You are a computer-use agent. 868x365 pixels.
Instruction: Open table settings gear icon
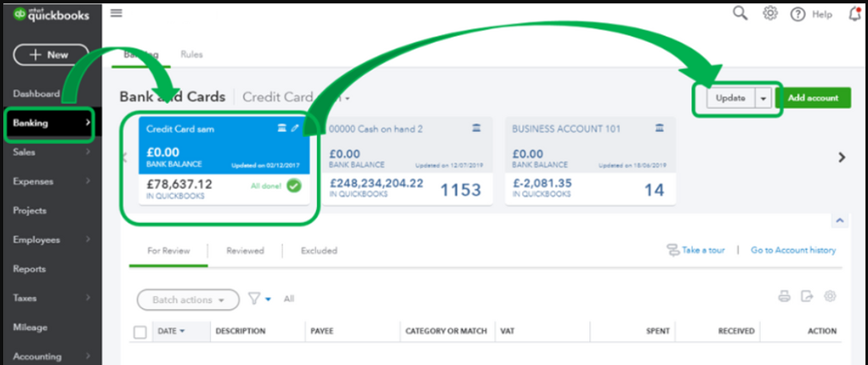click(830, 296)
